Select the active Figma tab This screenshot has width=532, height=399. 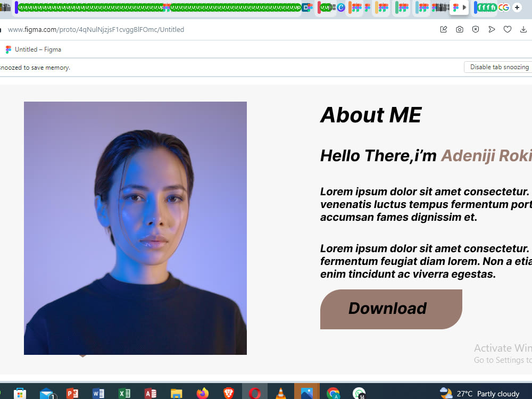pyautogui.click(x=459, y=7)
